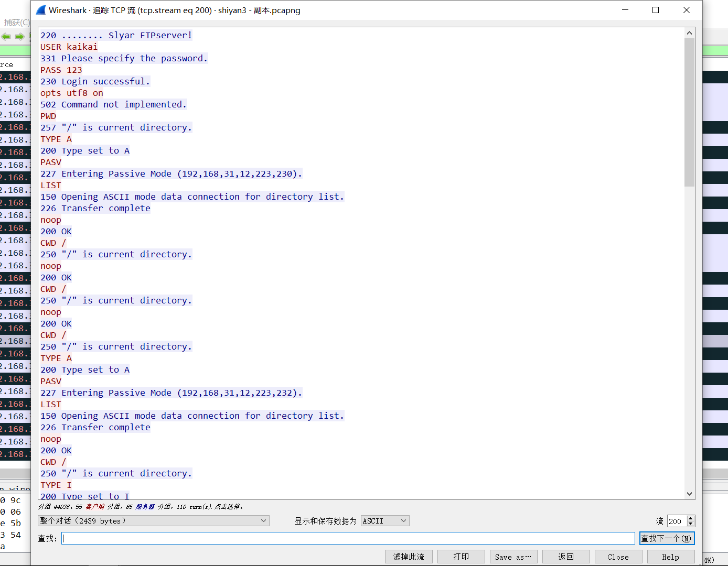Maximize the follow TCP stream dialog
This screenshot has width=728, height=566.
[656, 10]
